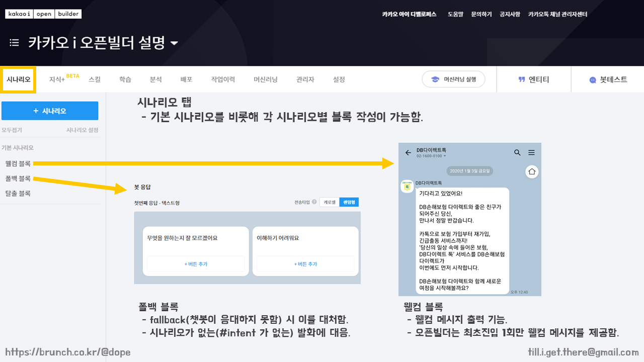Open the three-line menu in the DB다이렉트톡 chat
The image size is (644, 362).
pos(531,152)
